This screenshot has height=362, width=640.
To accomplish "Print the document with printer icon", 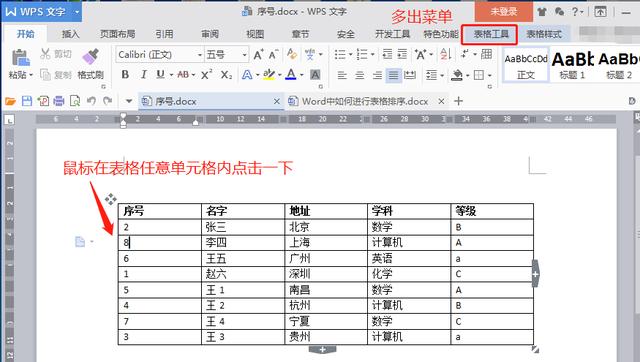I will pyautogui.click(x=59, y=101).
